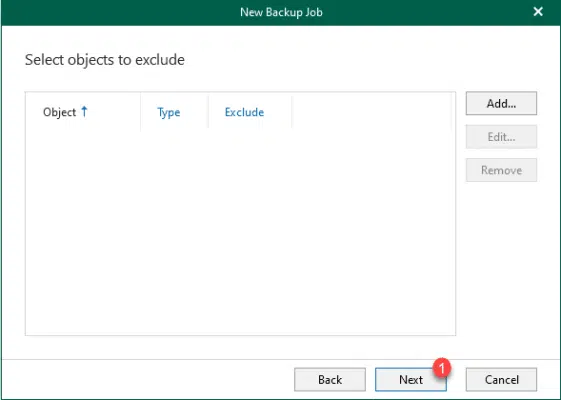Close the New Backup Job dialog
The width and height of the screenshot is (561, 400).
538,12
